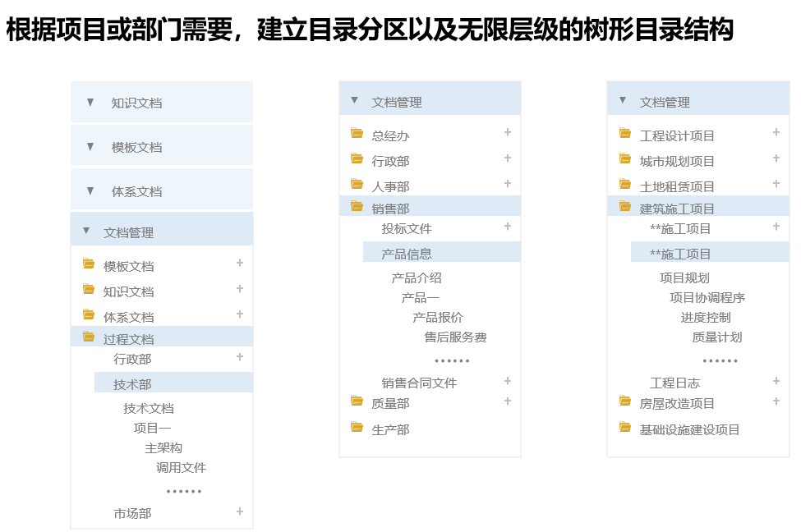The width and height of the screenshot is (801, 532).
Task: Click plus icon on 工程设计项目 row
Action: [x=776, y=132]
